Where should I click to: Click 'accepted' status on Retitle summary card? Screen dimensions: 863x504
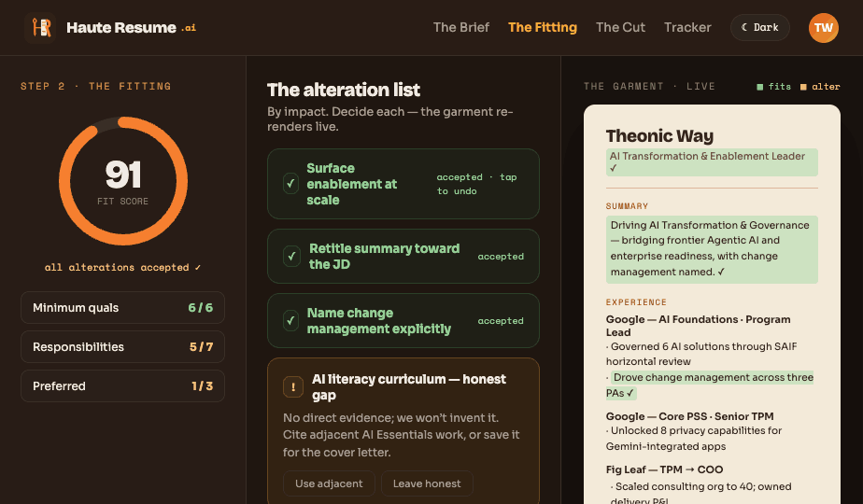coord(501,257)
